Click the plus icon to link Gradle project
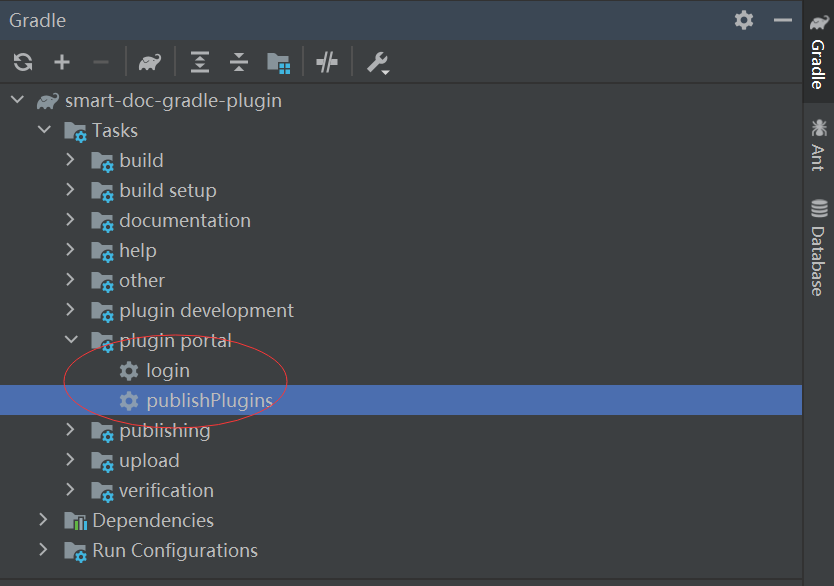 point(62,62)
